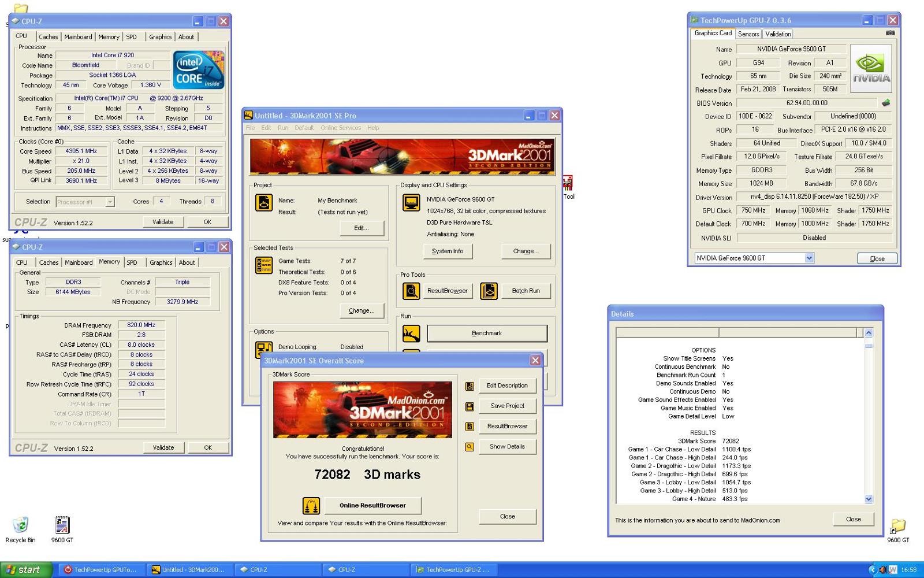The width and height of the screenshot is (924, 578).
Task: Click the GPU-Z title bar app icon
Action: pyautogui.click(x=694, y=20)
